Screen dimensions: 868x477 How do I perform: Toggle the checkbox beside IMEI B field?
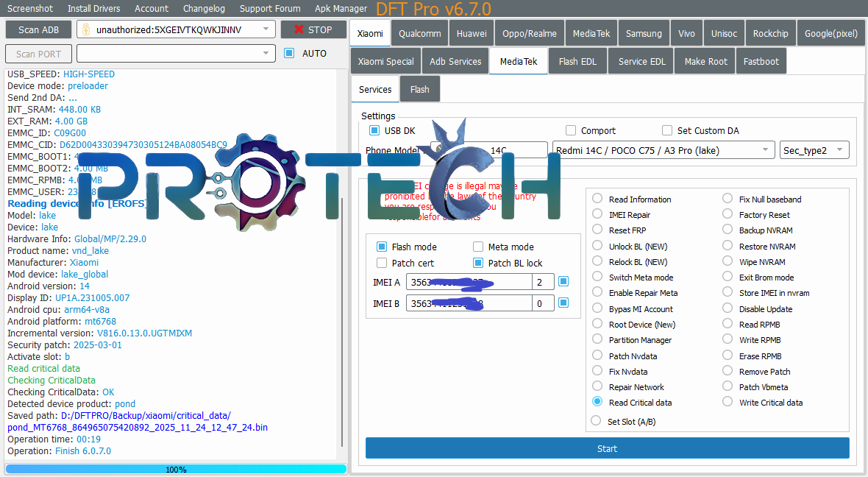coord(563,303)
